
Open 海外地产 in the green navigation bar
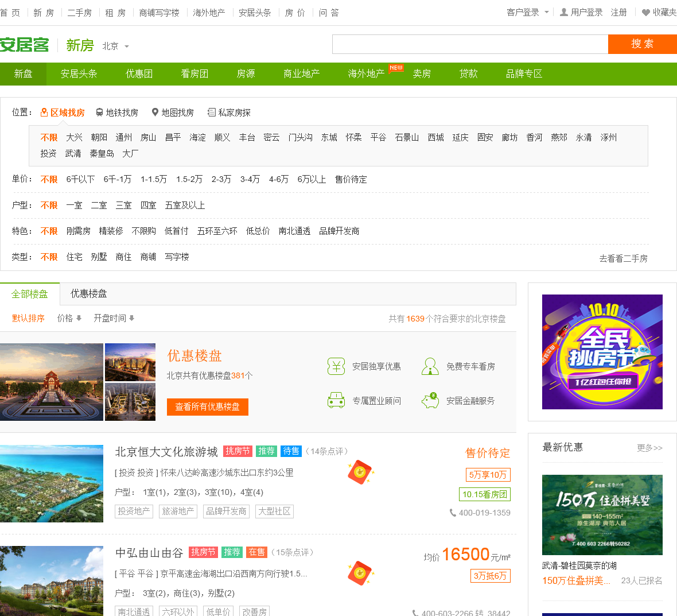tap(366, 74)
